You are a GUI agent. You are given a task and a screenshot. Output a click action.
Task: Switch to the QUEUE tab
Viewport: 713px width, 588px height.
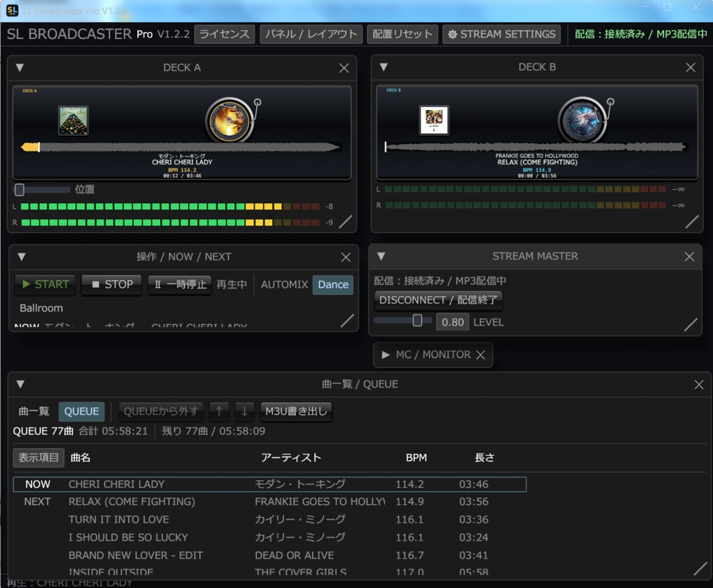tap(81, 412)
